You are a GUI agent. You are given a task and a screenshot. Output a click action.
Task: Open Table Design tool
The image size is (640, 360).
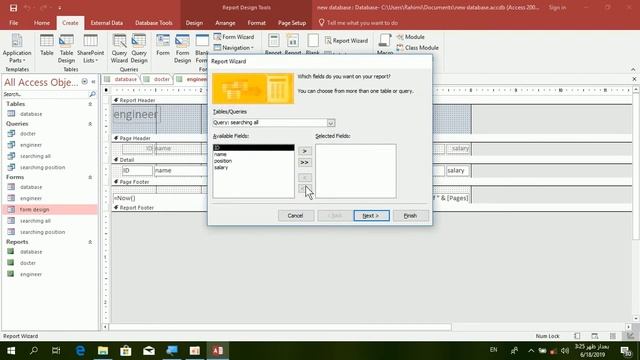click(66, 49)
